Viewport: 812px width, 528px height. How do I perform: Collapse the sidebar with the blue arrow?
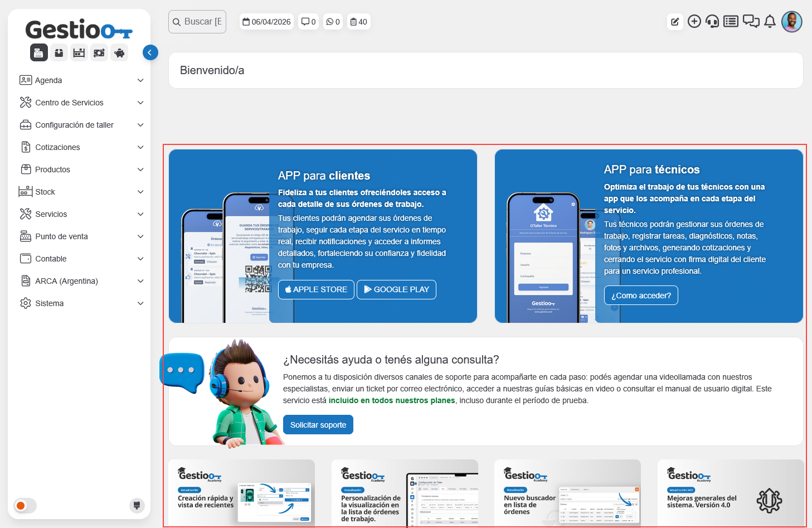(x=150, y=52)
